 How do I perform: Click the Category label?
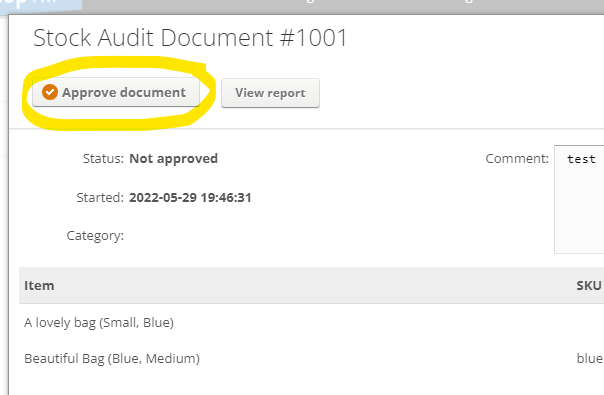95,235
